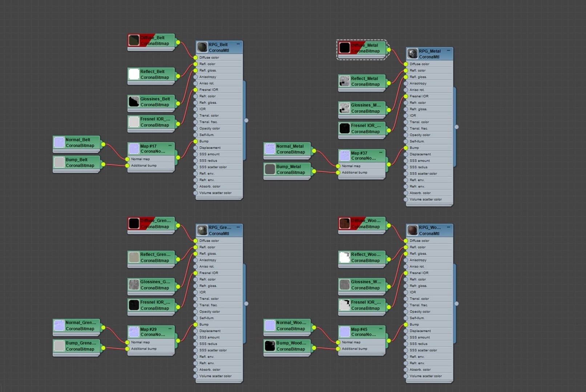
Task: Click the Bump_Wood bitmap node thumbnail
Action: pos(270,346)
